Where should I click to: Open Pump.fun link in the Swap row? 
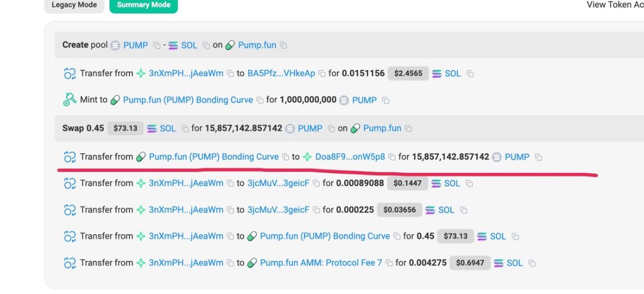[382, 128]
